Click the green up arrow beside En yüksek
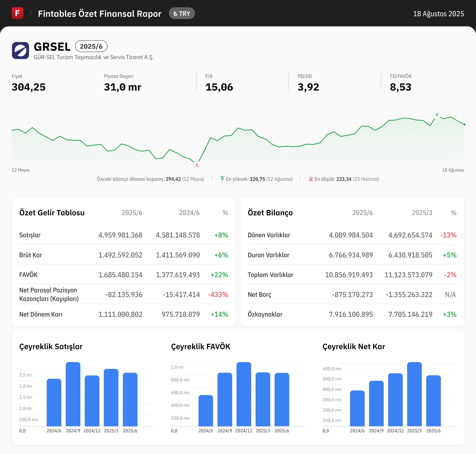 (x=222, y=179)
